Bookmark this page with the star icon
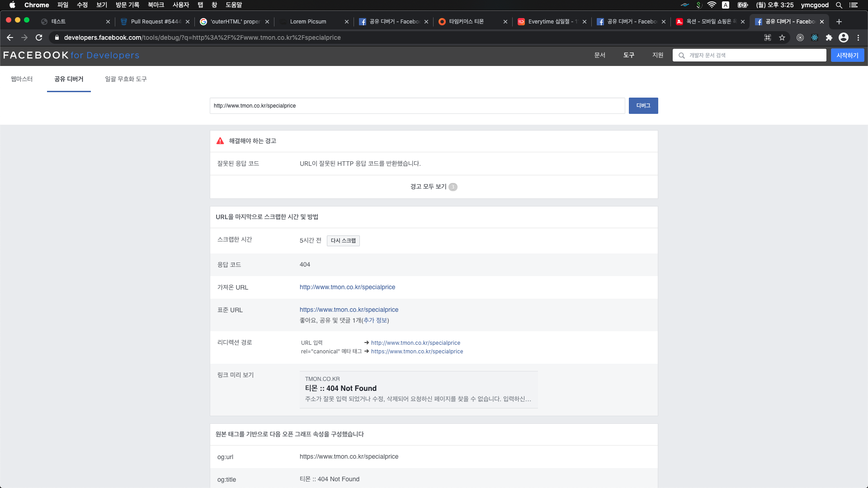This screenshot has height=488, width=868. (x=782, y=38)
